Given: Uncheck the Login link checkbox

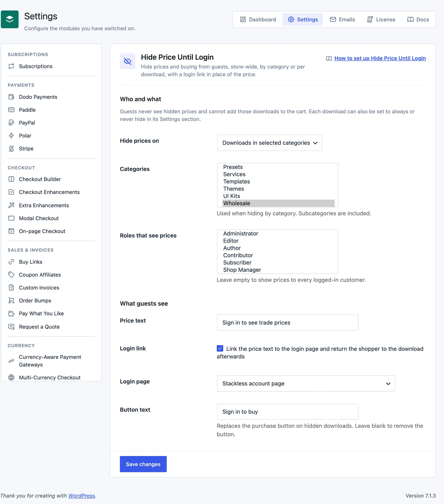Looking at the screenshot, I should (x=220, y=348).
